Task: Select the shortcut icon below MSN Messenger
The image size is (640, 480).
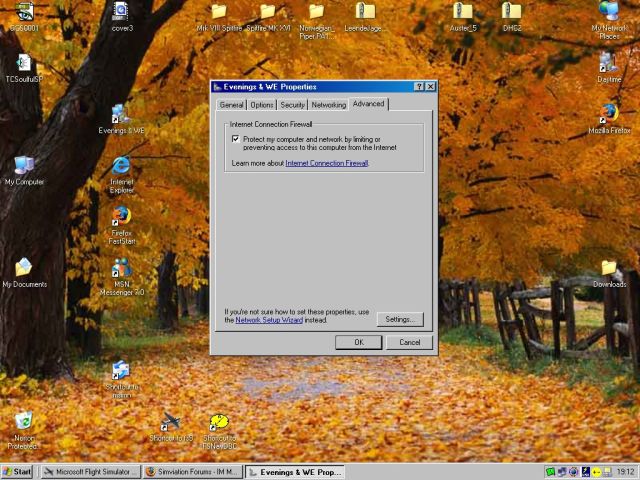Action: (121, 370)
